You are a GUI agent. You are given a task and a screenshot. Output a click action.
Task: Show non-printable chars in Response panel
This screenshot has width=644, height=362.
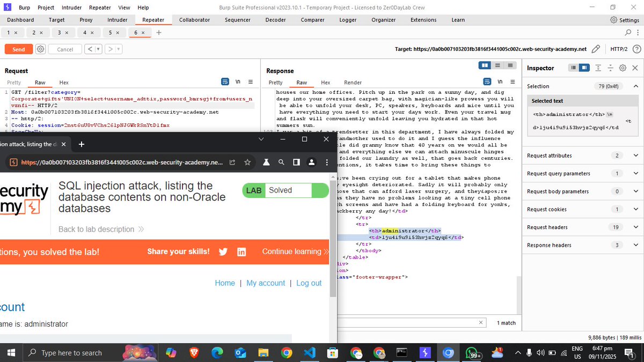click(500, 82)
